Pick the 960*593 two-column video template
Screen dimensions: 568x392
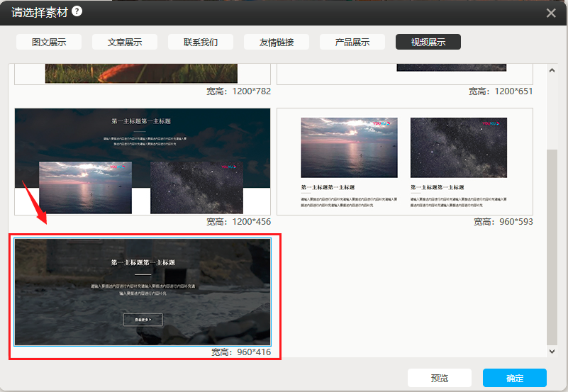pos(404,161)
